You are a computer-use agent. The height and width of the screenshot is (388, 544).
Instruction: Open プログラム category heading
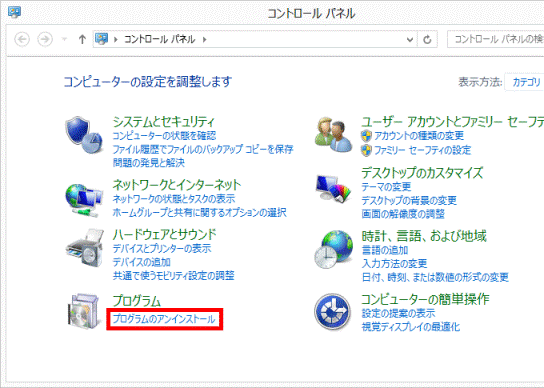coord(137,301)
